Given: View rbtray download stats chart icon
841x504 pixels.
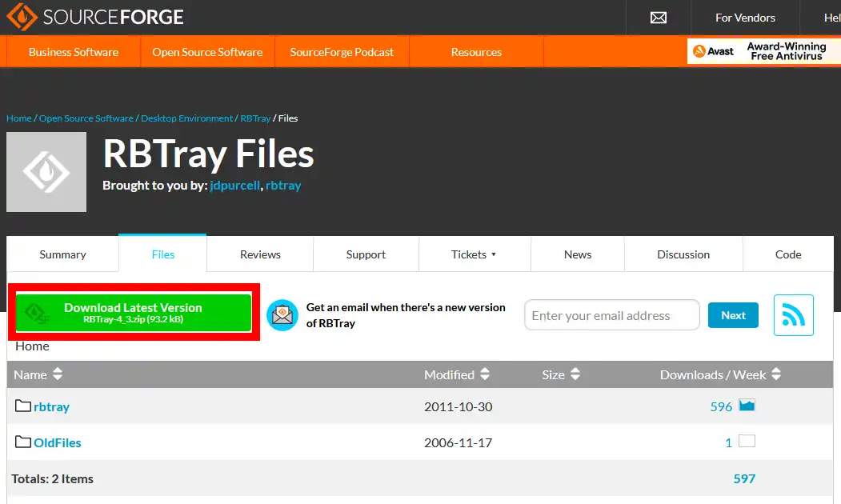Looking at the screenshot, I should pyautogui.click(x=747, y=405).
